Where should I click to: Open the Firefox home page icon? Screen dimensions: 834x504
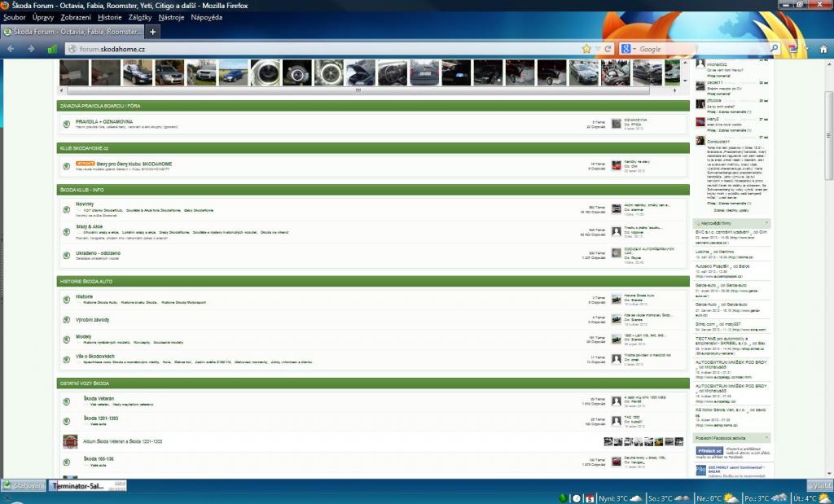coord(823,49)
